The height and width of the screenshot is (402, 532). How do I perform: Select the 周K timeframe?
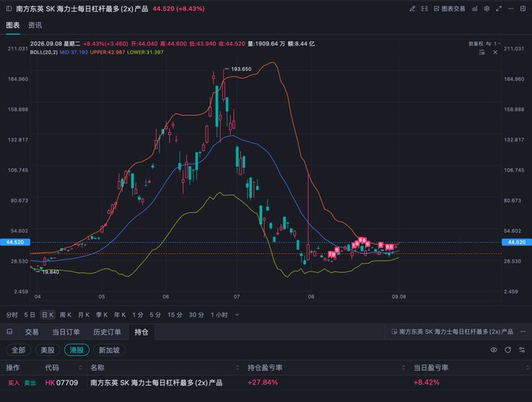click(x=66, y=315)
